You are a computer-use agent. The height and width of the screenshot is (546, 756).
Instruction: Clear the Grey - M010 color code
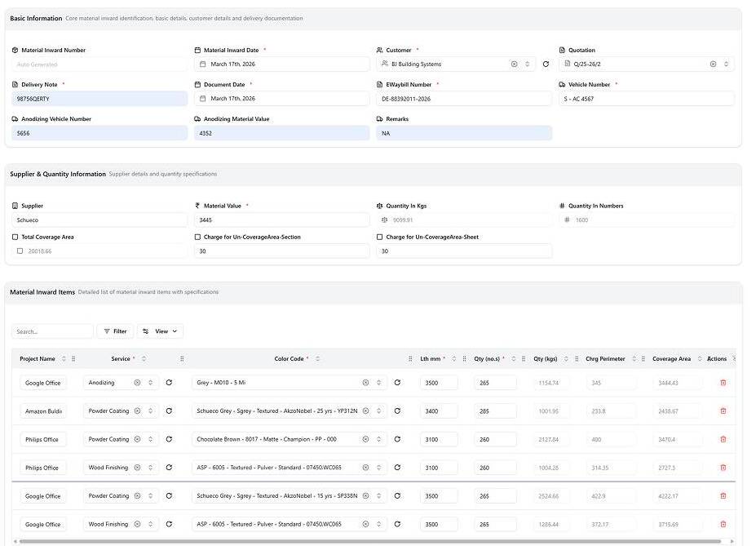click(x=365, y=383)
